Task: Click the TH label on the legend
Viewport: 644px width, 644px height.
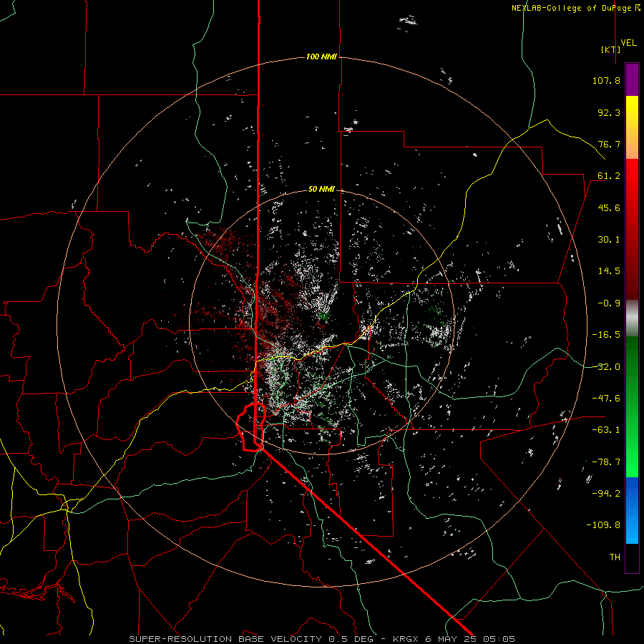Action: point(615,557)
